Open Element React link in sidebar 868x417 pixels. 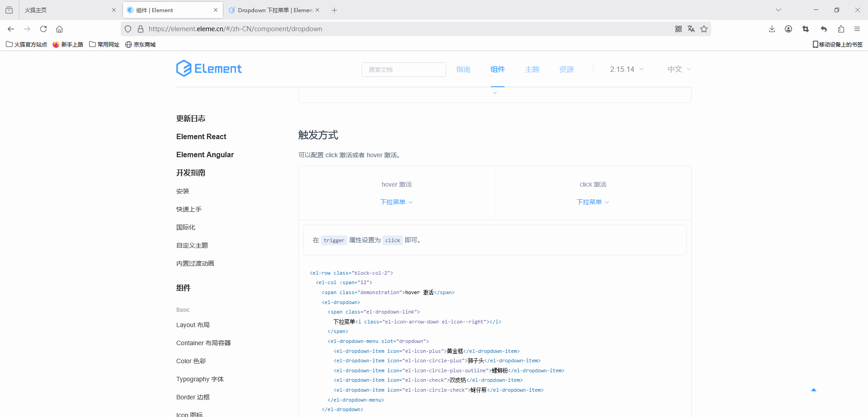click(201, 136)
